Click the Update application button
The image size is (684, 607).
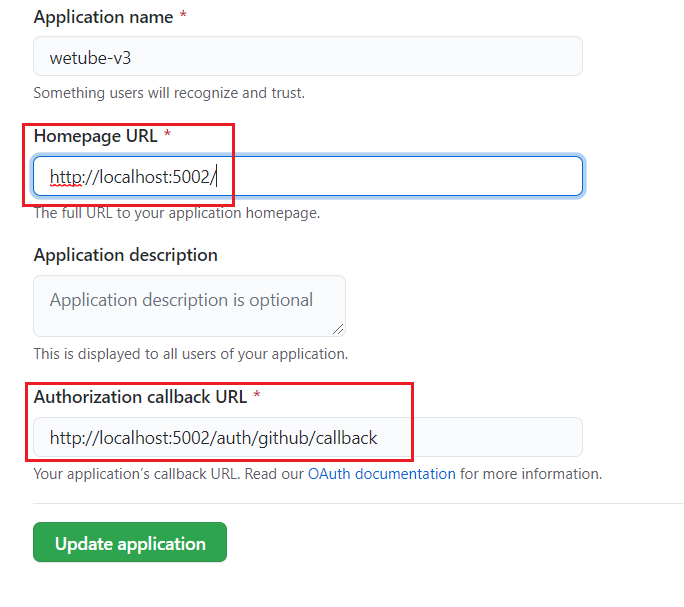(x=130, y=542)
